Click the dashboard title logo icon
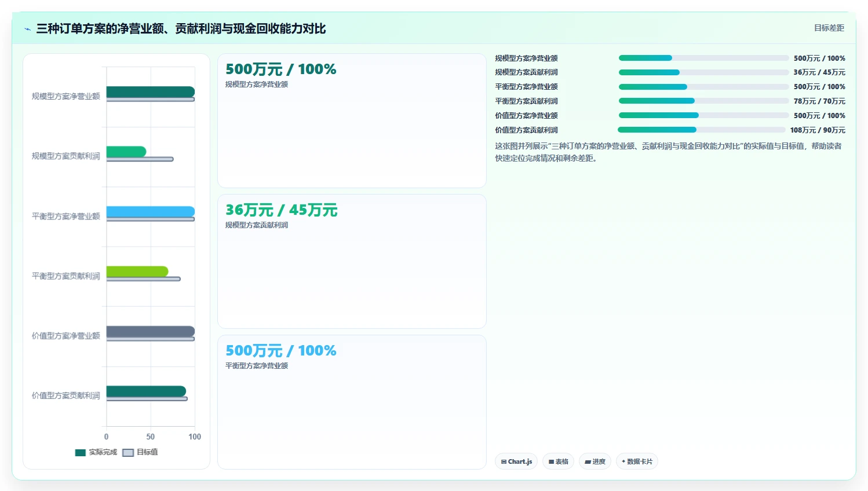This screenshot has height=491, width=868. 27,29
